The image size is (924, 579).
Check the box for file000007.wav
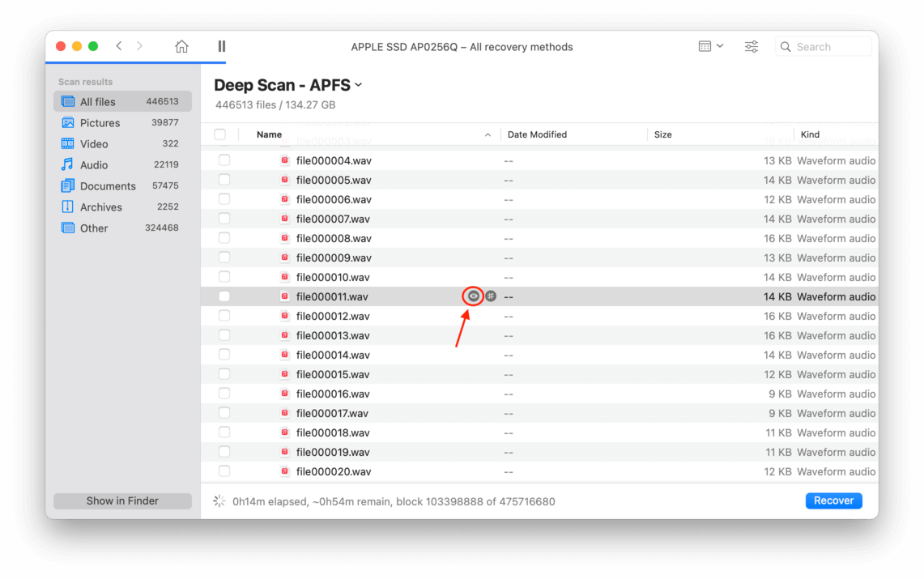pos(224,219)
